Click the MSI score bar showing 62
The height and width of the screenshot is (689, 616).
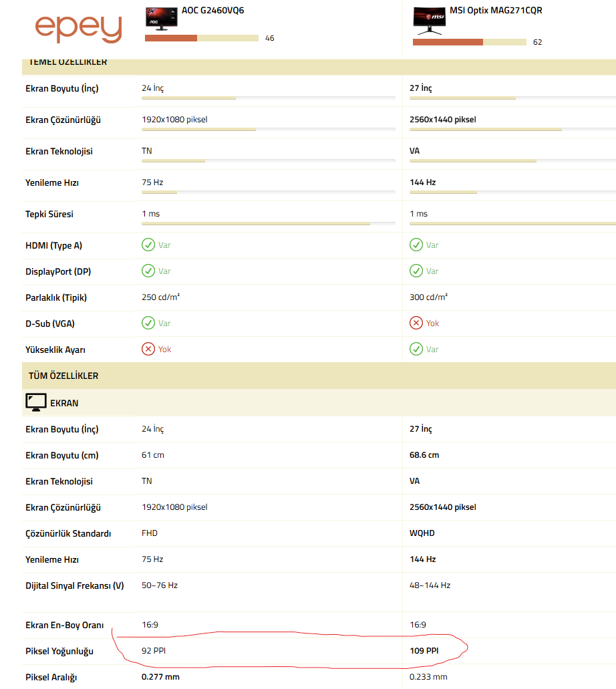click(470, 42)
